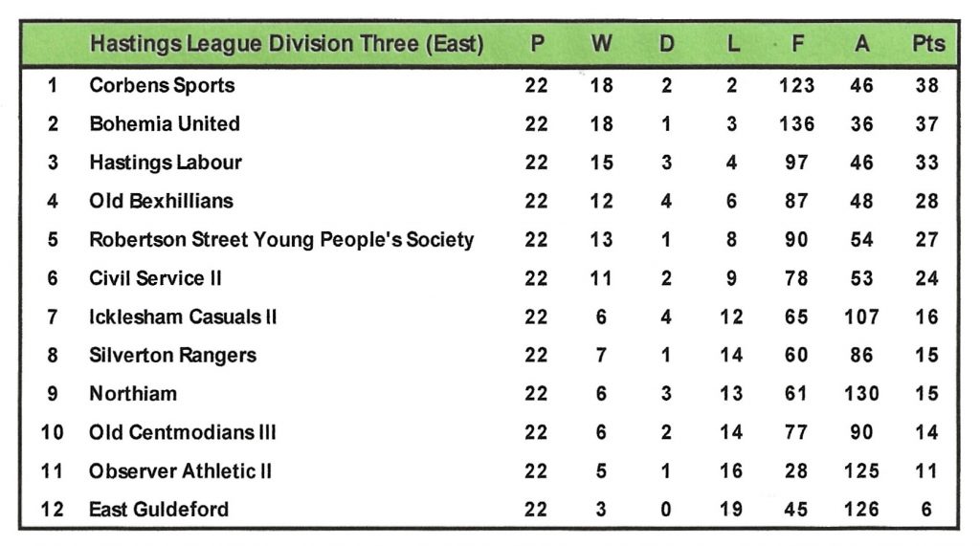The width and height of the screenshot is (980, 546).
Task: Select Corbens Sports' 38 points value
Action: [926, 85]
